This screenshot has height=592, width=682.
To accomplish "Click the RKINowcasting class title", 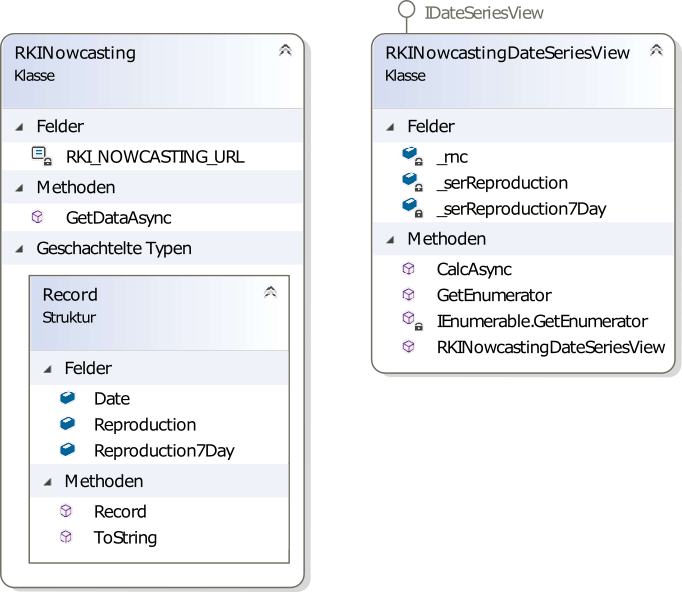I will (x=75, y=53).
